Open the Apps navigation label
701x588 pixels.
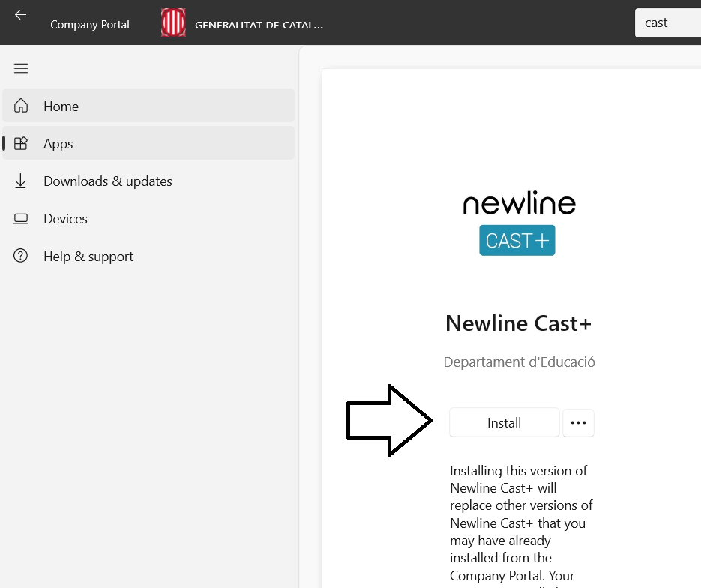point(58,144)
